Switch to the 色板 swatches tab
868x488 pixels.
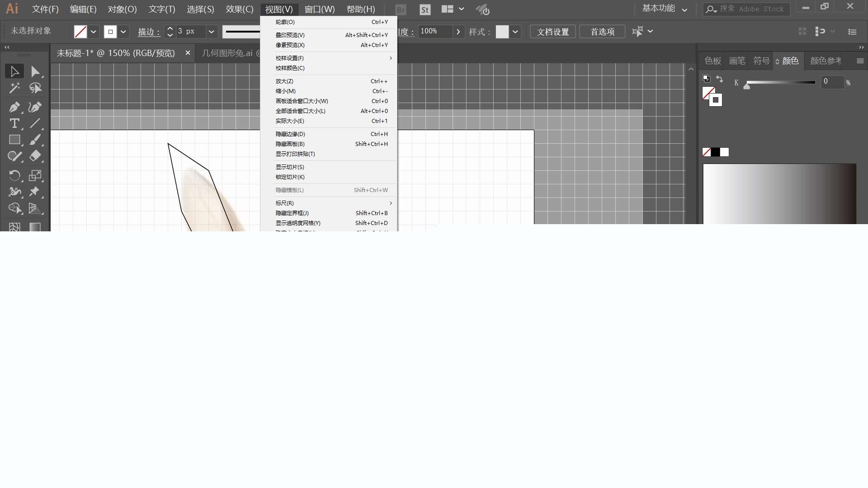[712, 61]
